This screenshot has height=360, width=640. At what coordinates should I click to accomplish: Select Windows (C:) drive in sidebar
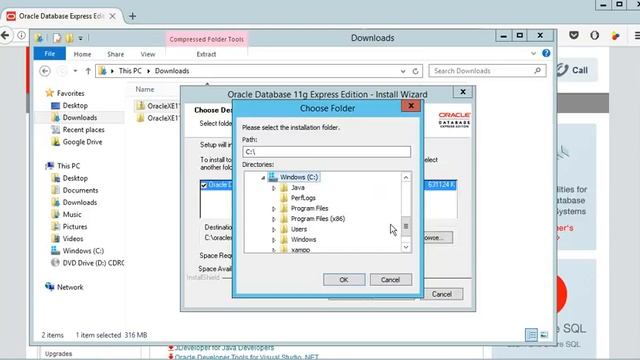click(x=83, y=251)
